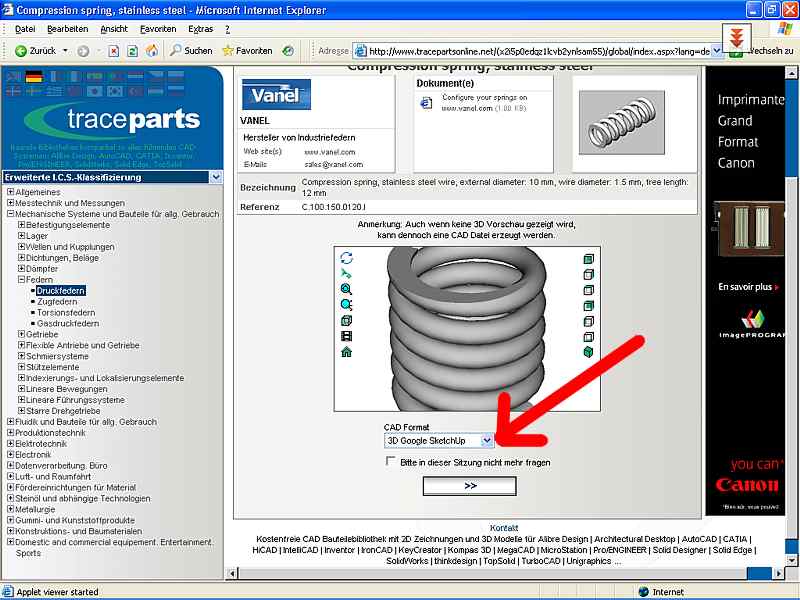The width and height of the screenshot is (800, 600).
Task: Open the Favoriten menu in menu bar
Action: (x=158, y=29)
